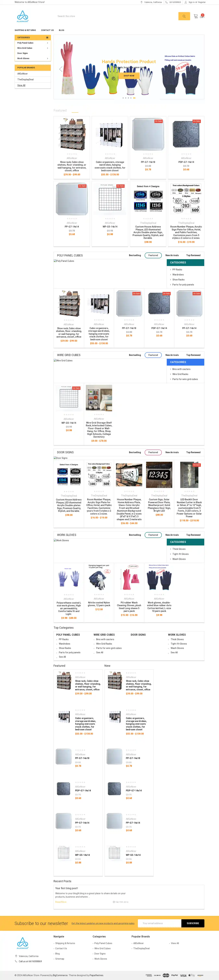Viewport: 219px width, 980px height.
Task: Click the search magnifier button
Action: pyautogui.click(x=184, y=16)
